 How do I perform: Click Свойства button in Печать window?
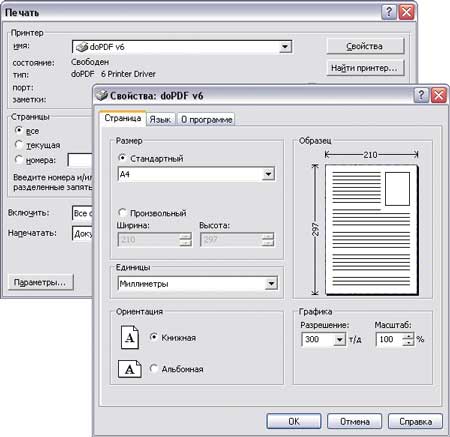point(365,46)
